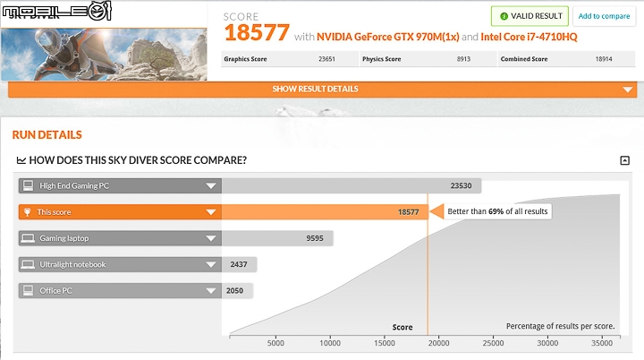Click the VALID RESULT badge

pyautogui.click(x=530, y=16)
